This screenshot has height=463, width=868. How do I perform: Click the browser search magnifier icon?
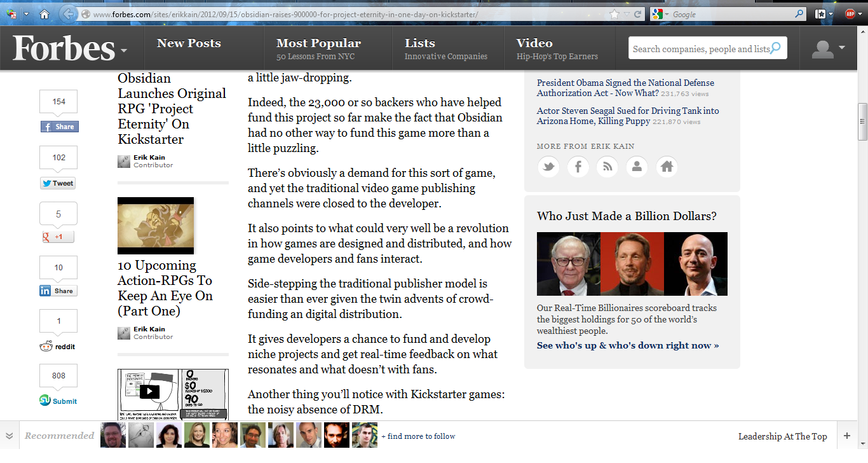point(799,14)
